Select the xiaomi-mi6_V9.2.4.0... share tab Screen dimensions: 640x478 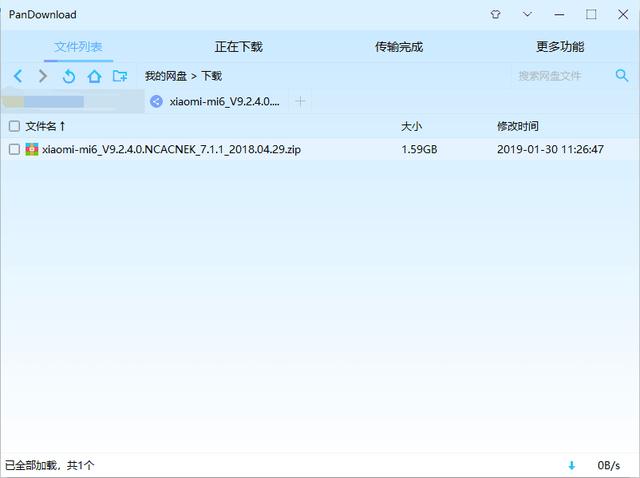[x=217, y=101]
